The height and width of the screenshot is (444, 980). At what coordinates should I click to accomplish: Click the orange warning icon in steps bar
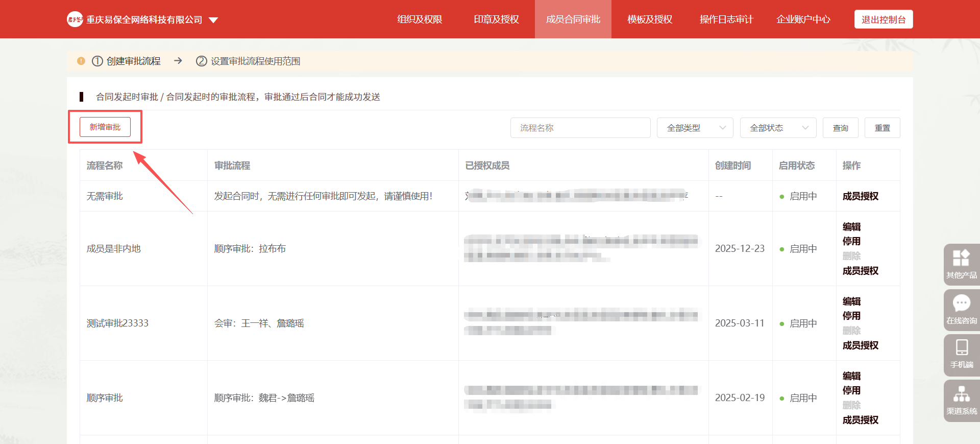point(81,61)
